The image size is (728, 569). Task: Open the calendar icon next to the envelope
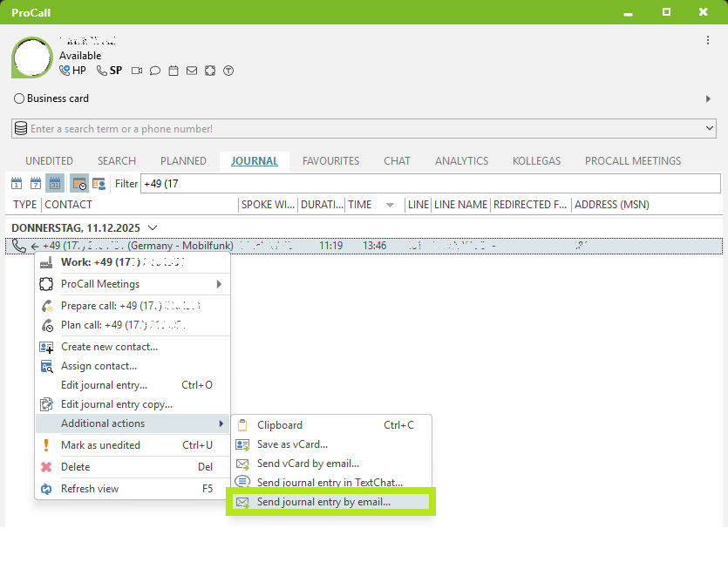173,71
